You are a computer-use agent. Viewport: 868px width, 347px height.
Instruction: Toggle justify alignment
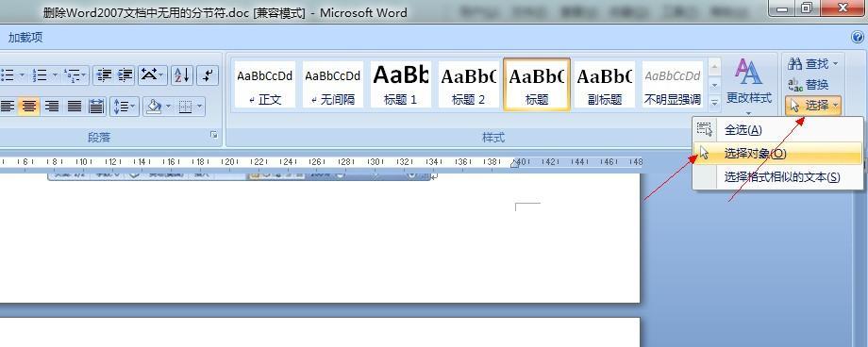tap(75, 107)
